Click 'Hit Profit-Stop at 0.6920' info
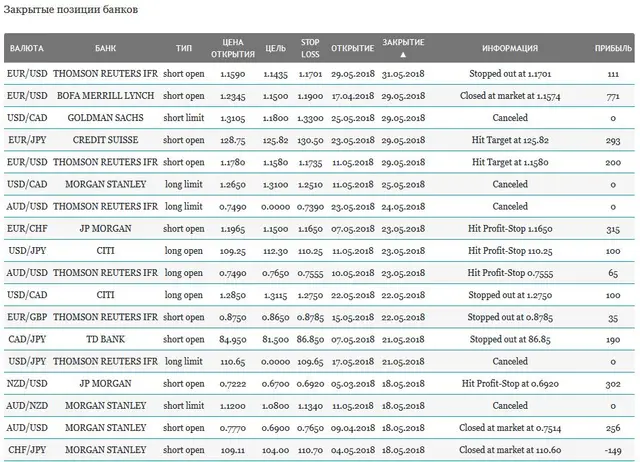This screenshot has height=462, width=640. (510, 384)
